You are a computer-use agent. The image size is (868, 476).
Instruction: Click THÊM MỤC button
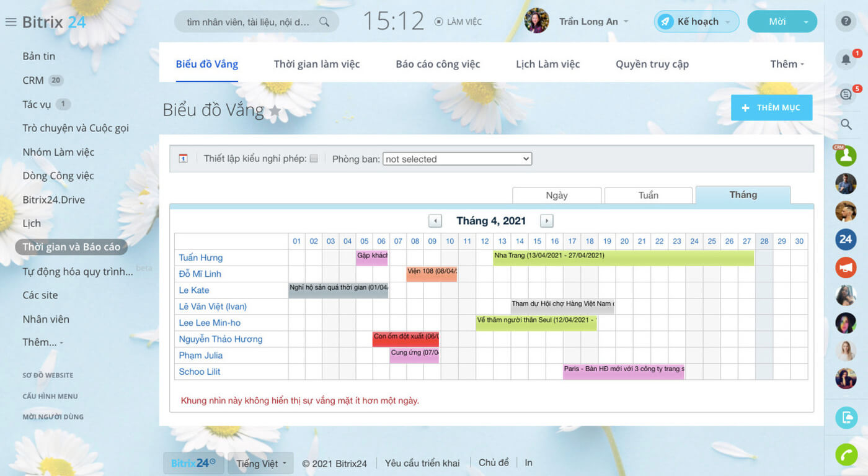tap(771, 107)
